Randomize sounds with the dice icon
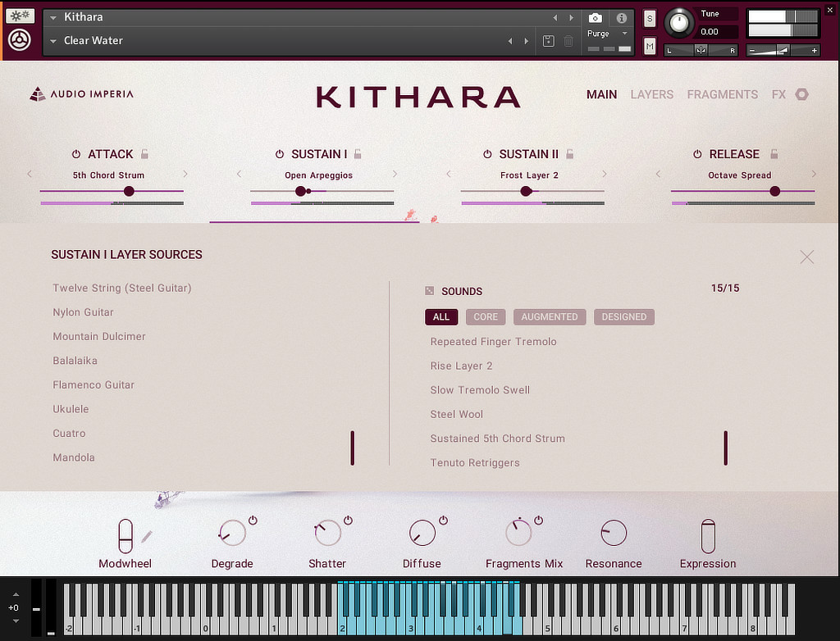This screenshot has width=840, height=641. [x=430, y=291]
